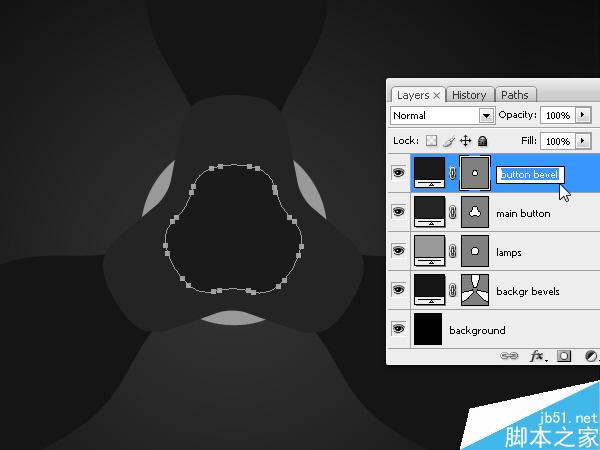Select the main button layer name
Image resolution: width=600 pixels, height=450 pixels.
pyautogui.click(x=523, y=214)
